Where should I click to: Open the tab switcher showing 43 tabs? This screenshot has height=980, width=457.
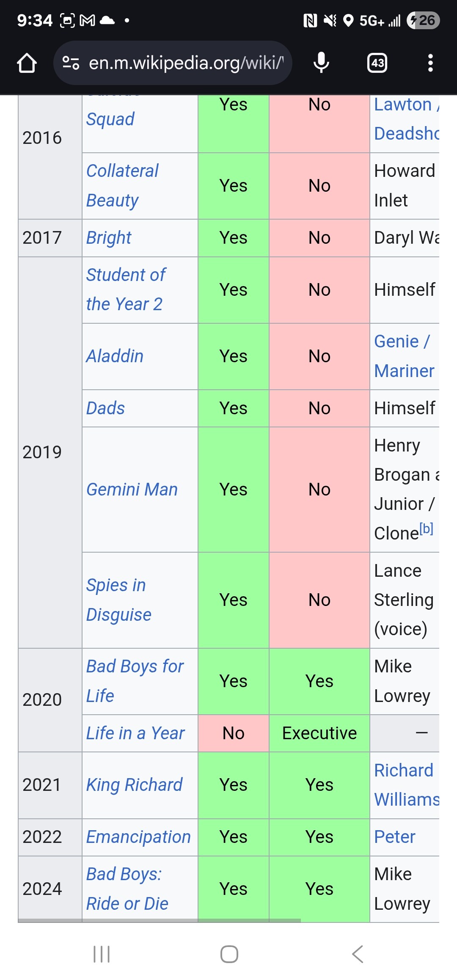[377, 63]
